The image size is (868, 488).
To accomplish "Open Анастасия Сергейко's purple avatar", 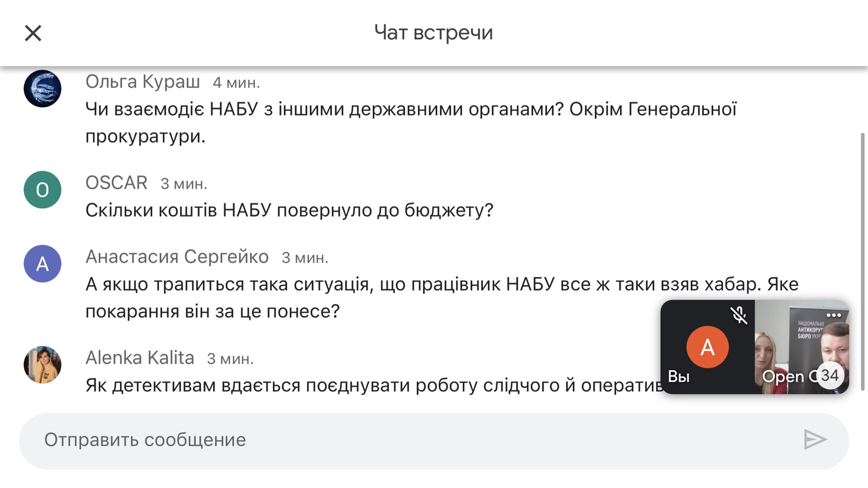I will point(42,264).
